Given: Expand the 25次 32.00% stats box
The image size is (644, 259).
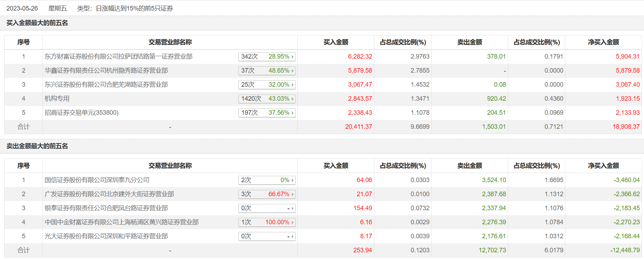Looking at the screenshot, I should click(x=267, y=85).
